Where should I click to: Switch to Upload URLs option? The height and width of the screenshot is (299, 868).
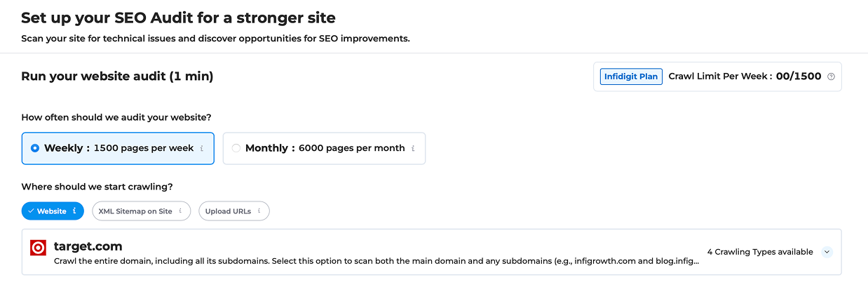[x=228, y=211]
